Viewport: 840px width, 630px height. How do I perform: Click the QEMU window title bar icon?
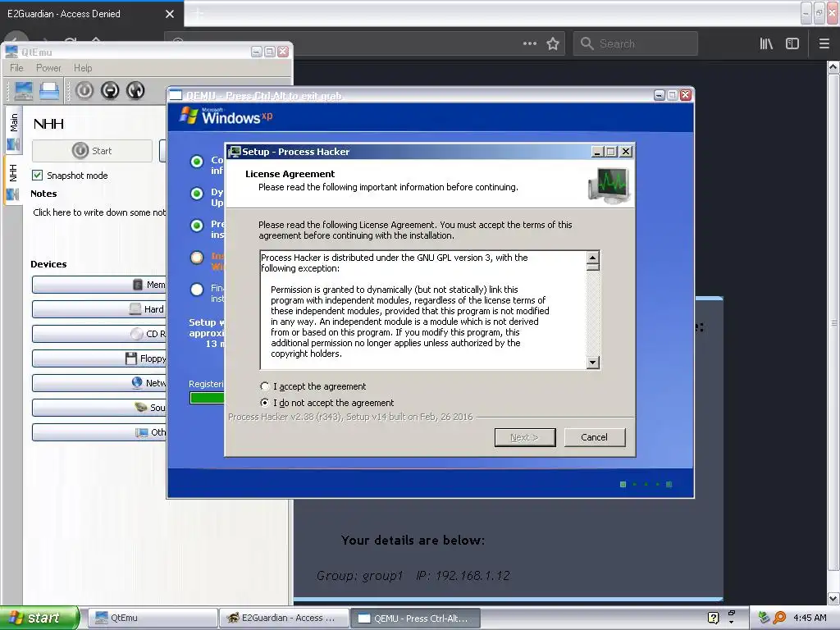176,95
